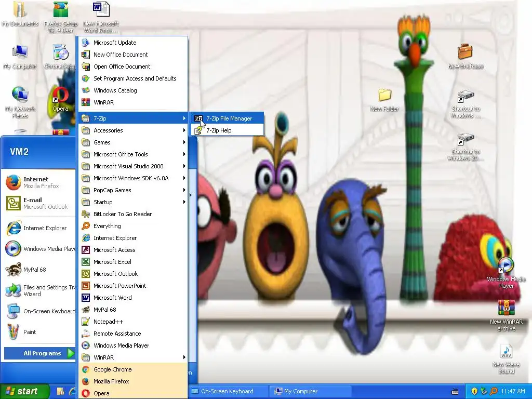Open E-mail Microsoft Outlook pinned item
This screenshot has width=532, height=399.
(x=39, y=203)
